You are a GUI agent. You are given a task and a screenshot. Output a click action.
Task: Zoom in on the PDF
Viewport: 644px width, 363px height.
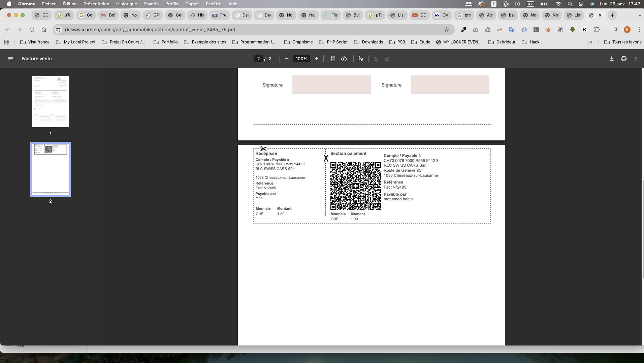tap(316, 59)
